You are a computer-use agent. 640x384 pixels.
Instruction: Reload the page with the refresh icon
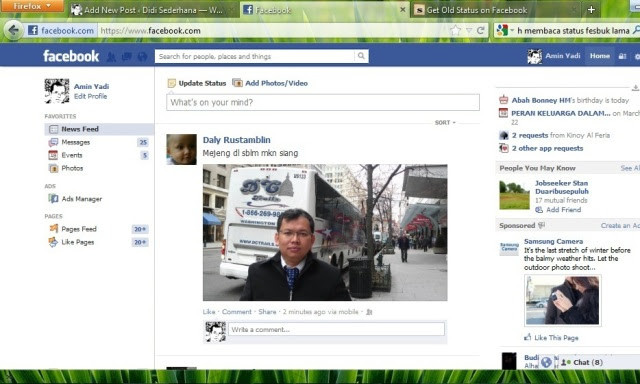click(480, 31)
